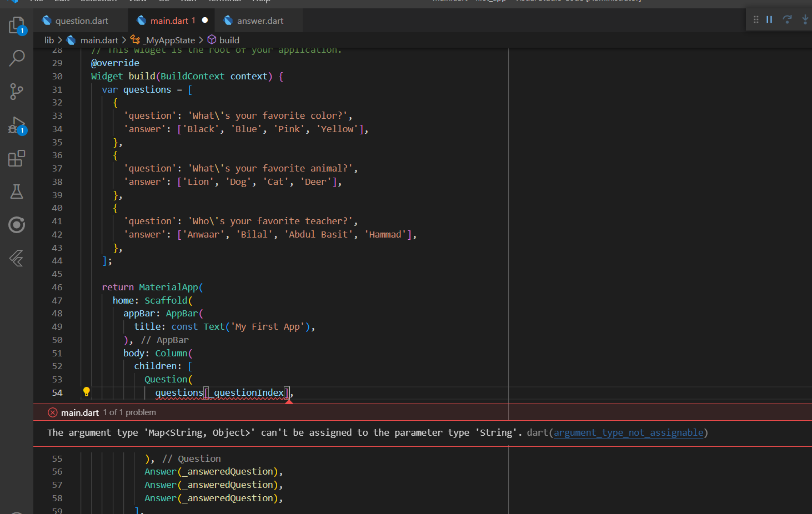Click main.dart in the problem peek header
The width and height of the screenshot is (812, 514).
[x=80, y=412]
